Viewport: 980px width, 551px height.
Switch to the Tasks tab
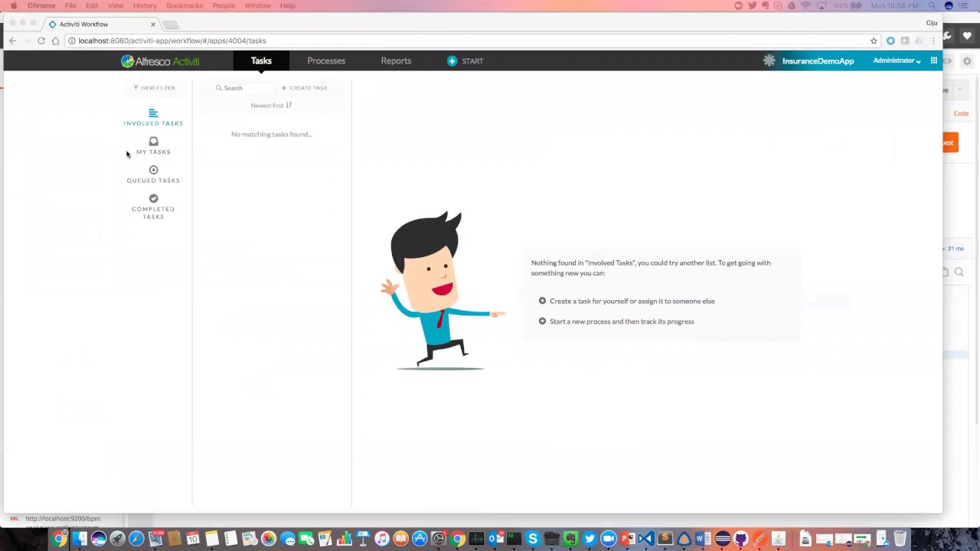click(261, 60)
